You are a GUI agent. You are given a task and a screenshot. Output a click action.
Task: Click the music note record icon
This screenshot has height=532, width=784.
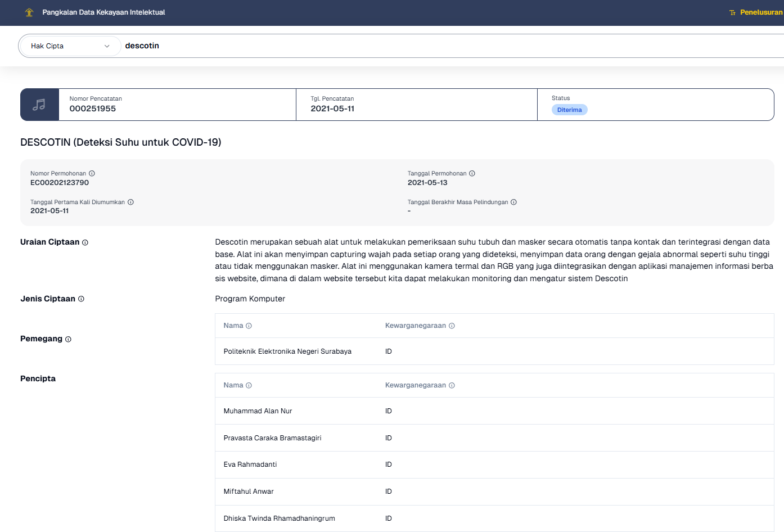click(x=39, y=105)
